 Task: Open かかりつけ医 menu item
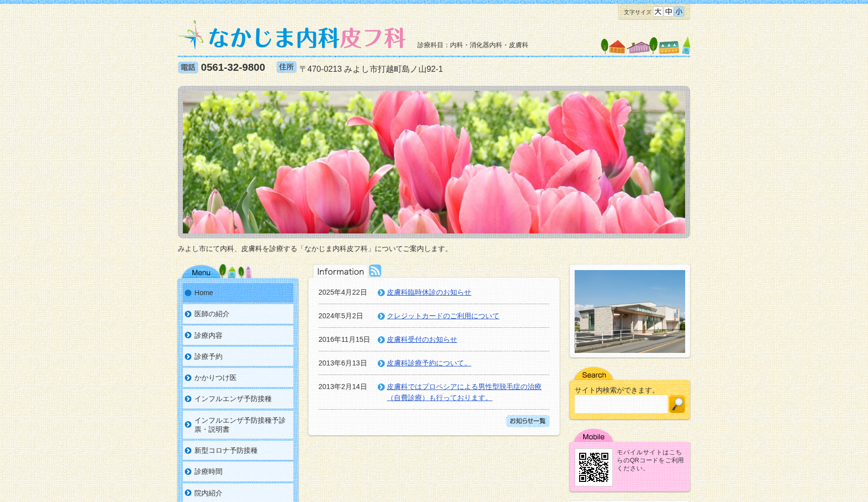(x=238, y=378)
